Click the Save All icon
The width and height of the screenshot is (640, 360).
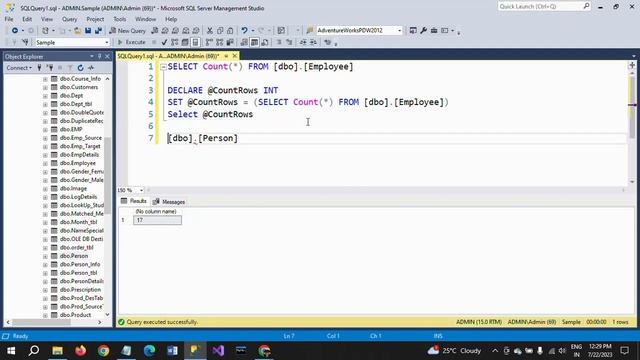[98, 31]
